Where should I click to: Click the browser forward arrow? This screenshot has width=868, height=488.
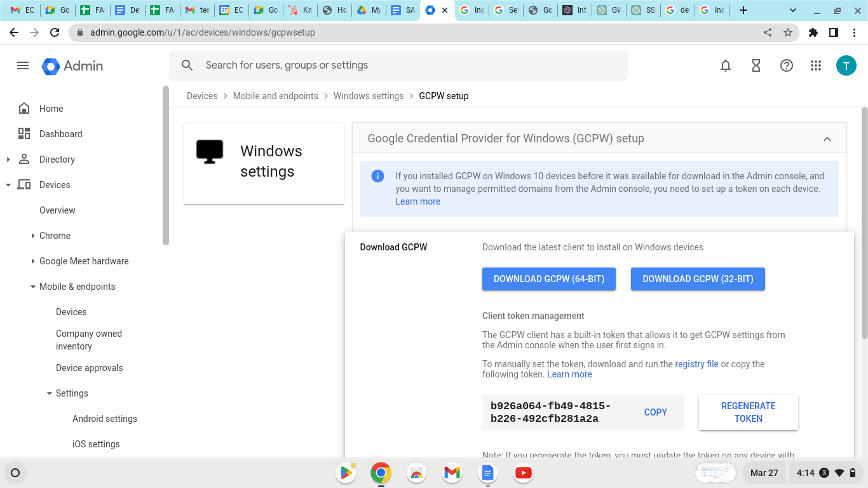pyautogui.click(x=34, y=32)
